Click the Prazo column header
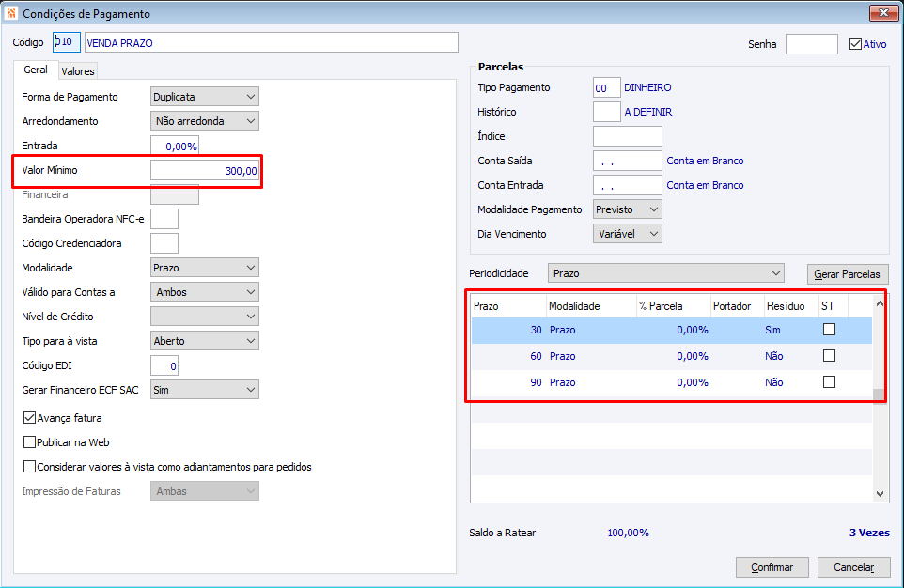The width and height of the screenshot is (904, 588). tap(508, 306)
